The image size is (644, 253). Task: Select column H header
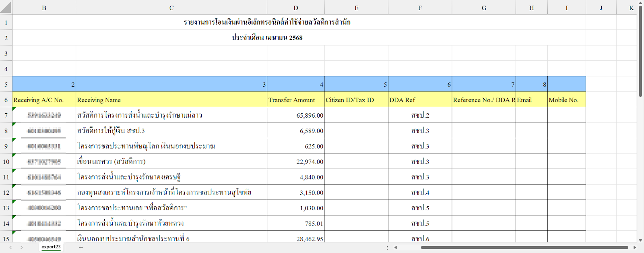coord(532,8)
